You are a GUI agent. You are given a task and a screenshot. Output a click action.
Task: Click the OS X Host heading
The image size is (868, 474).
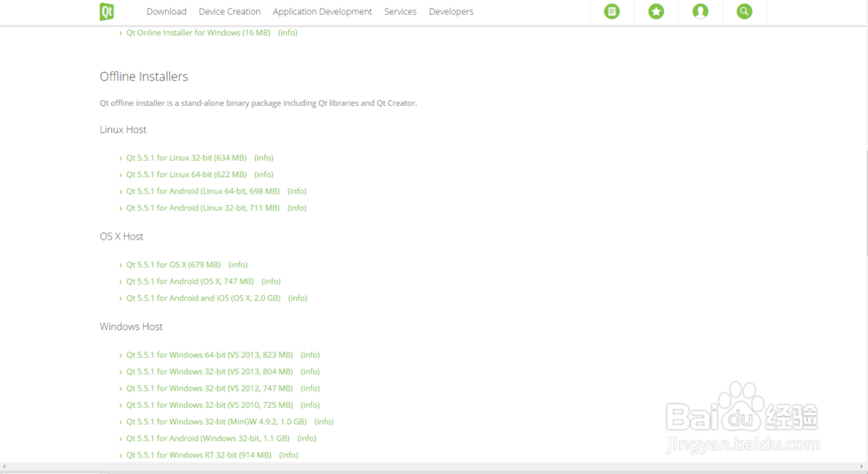click(x=122, y=236)
